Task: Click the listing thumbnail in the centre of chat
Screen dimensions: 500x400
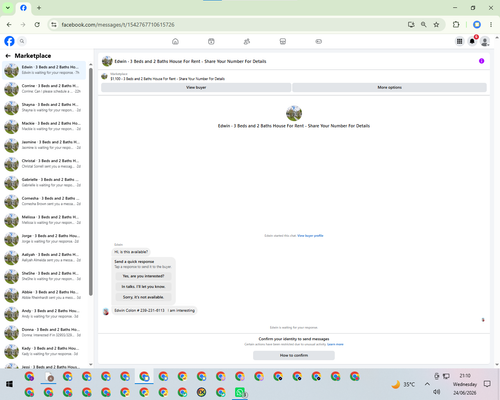Action: click(294, 113)
